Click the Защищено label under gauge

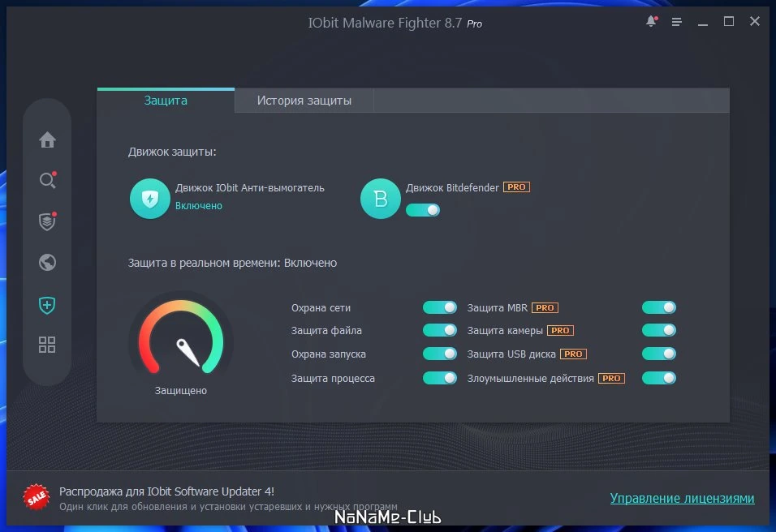coord(181,391)
